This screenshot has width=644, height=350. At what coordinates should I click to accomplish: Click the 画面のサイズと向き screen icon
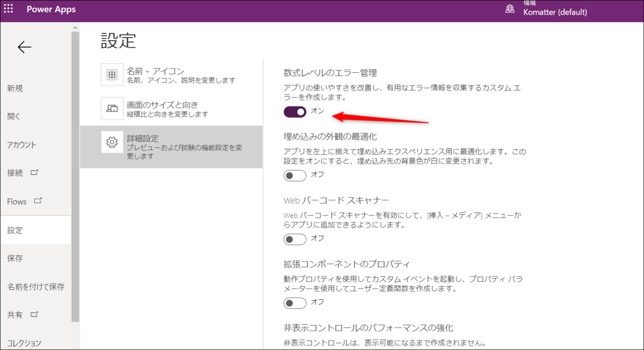pyautogui.click(x=112, y=109)
